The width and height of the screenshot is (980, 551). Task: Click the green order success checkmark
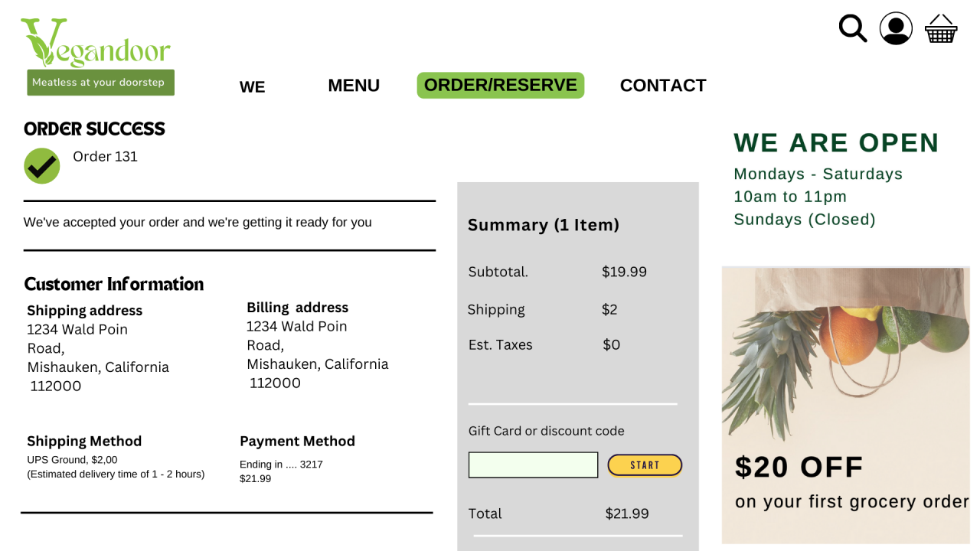[x=41, y=166]
